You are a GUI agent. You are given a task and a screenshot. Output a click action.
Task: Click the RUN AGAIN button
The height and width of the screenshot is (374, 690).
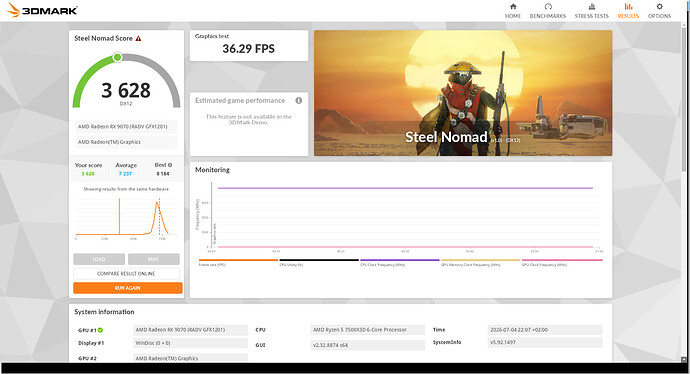coord(128,288)
